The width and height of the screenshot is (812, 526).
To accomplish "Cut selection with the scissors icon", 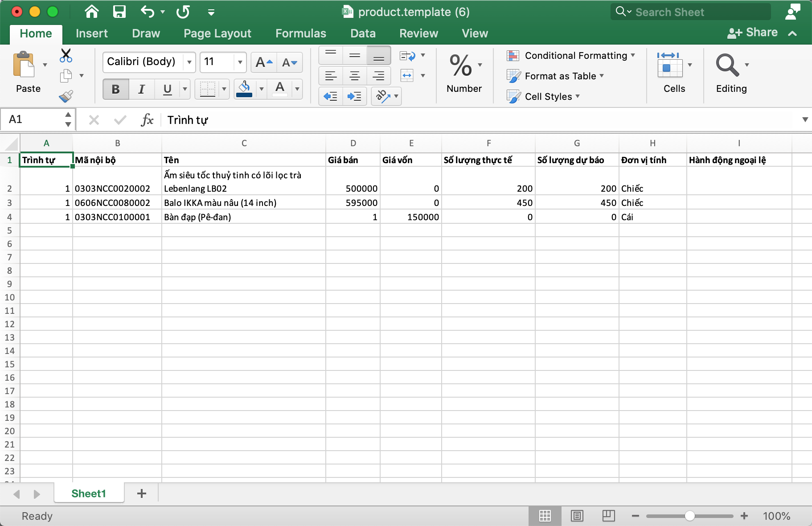I will pos(66,55).
